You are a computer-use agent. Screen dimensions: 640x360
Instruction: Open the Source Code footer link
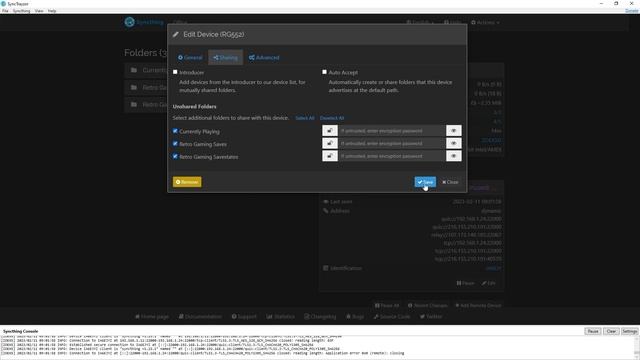(x=392, y=316)
